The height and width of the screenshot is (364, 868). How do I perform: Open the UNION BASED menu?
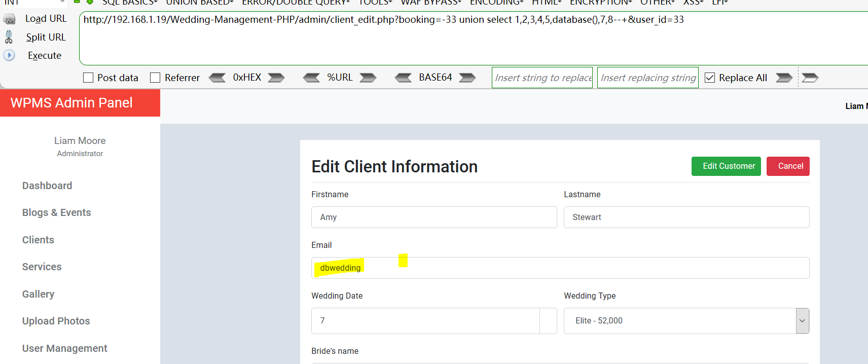pos(200,3)
